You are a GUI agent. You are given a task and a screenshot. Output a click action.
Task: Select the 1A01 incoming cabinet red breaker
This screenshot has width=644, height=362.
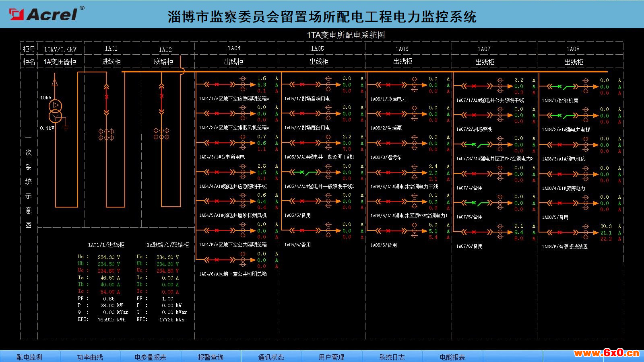tap(107, 97)
